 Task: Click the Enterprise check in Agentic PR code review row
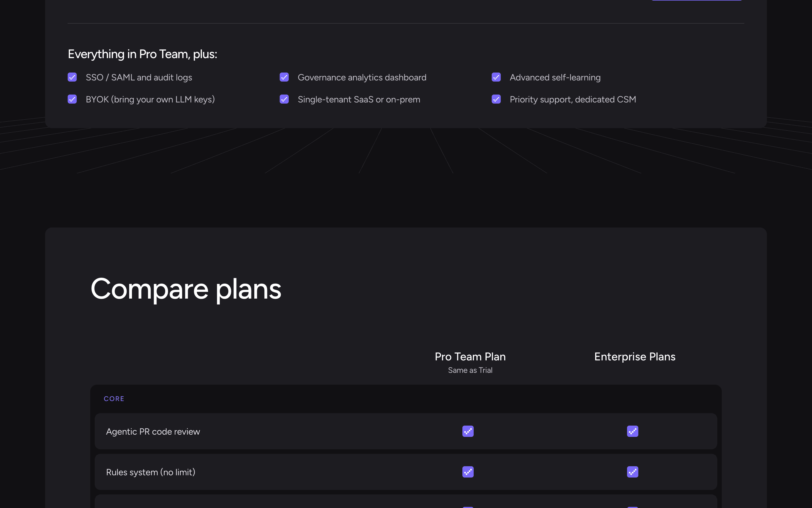coord(632,432)
